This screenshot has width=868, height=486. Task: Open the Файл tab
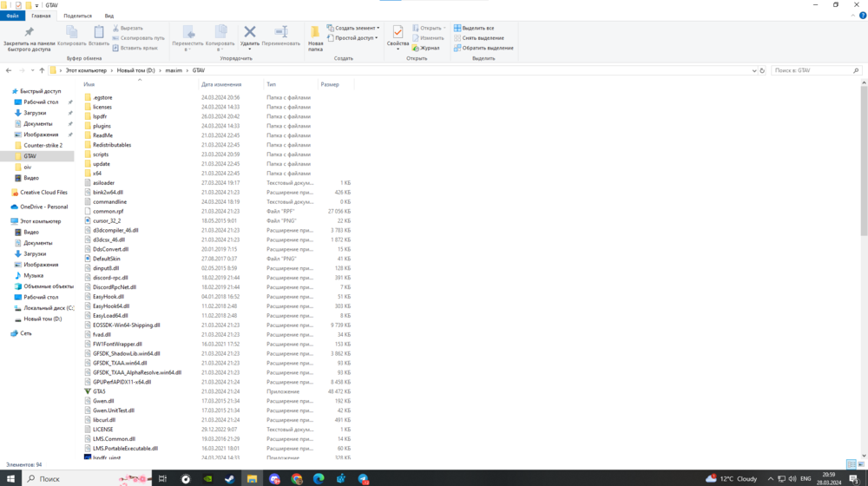click(12, 16)
